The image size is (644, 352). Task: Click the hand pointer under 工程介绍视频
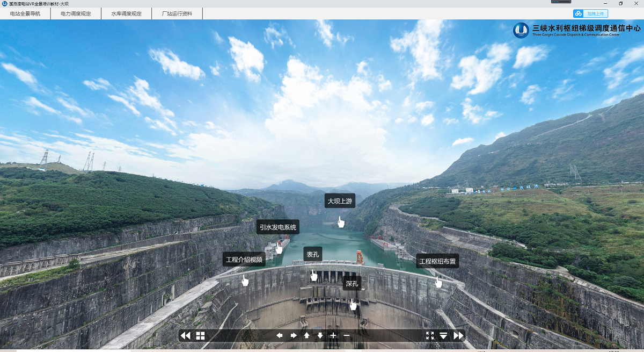(x=245, y=281)
